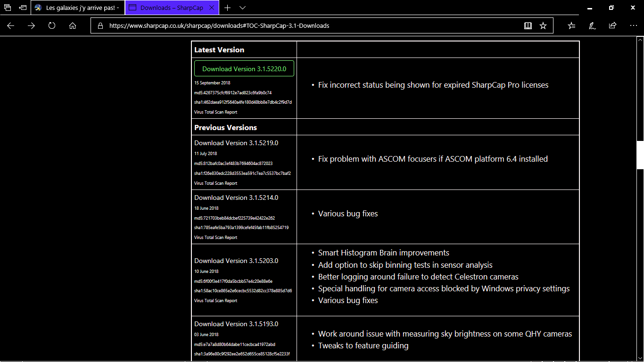The height and width of the screenshot is (362, 644).
Task: Click the expired SharpCap Pro licenses fix note
Action: 433,85
